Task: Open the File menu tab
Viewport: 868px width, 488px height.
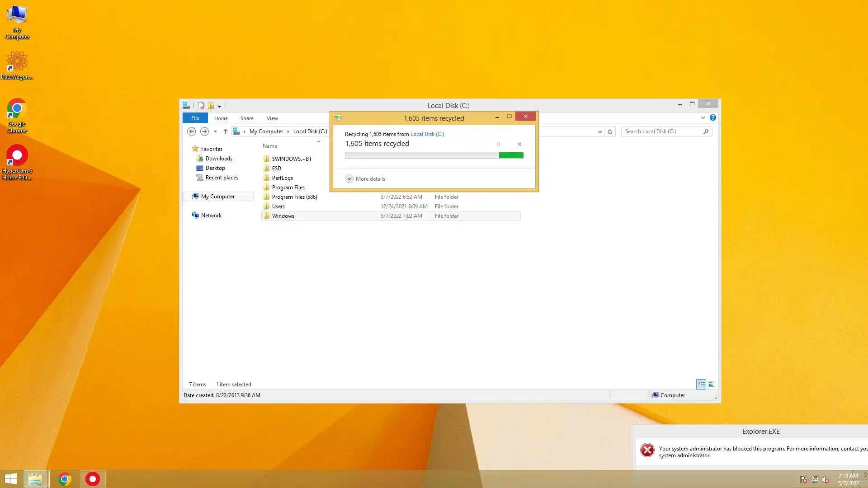Action: point(195,118)
